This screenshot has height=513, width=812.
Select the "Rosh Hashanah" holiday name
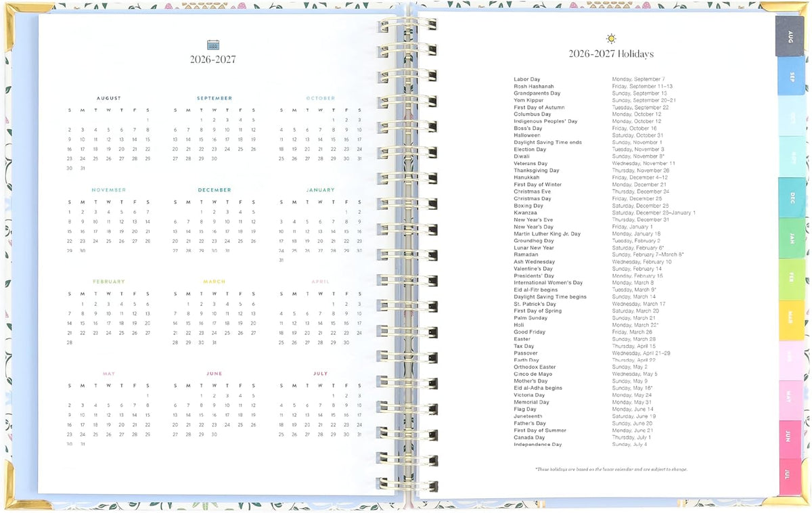point(534,87)
